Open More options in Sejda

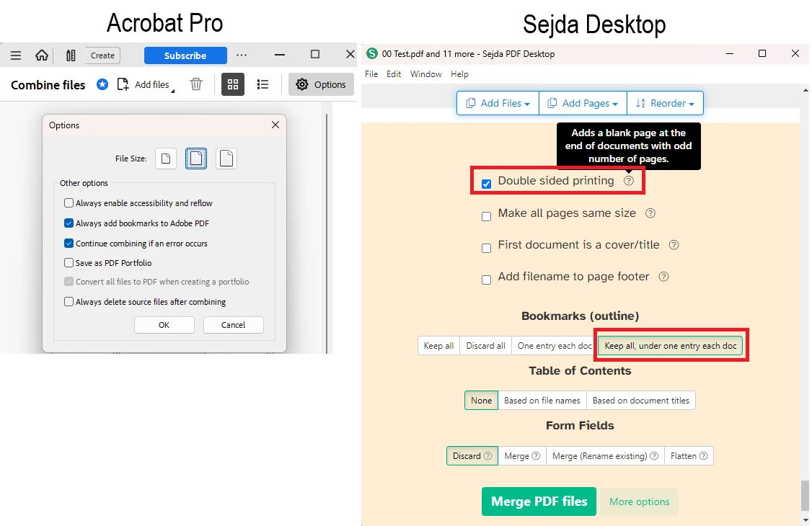(x=640, y=502)
